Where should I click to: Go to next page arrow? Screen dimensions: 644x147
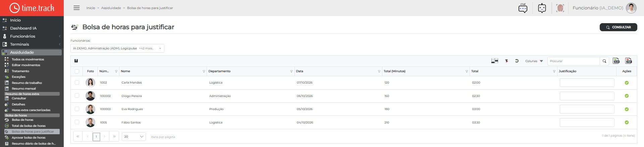(x=105, y=137)
